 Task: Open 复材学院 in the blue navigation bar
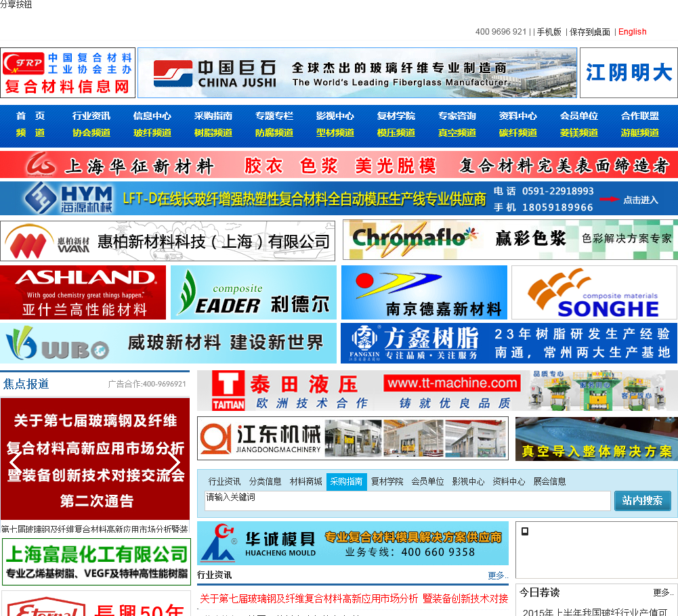[x=396, y=116]
